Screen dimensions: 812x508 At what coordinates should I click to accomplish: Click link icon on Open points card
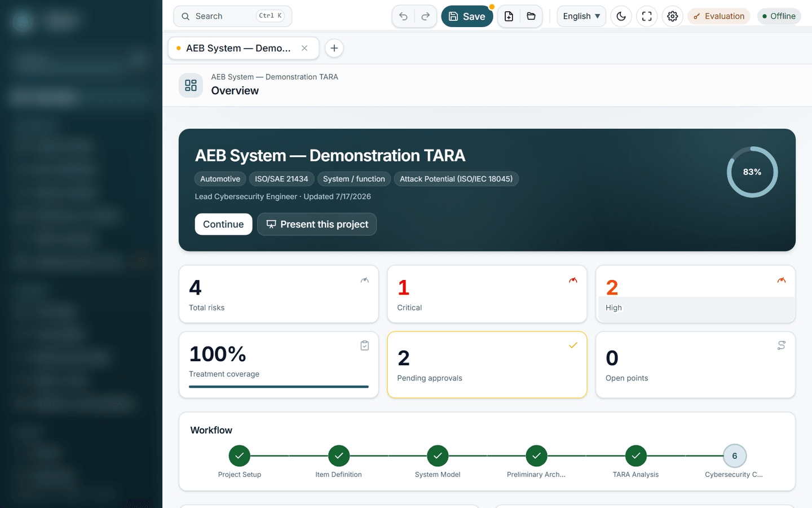tap(782, 345)
